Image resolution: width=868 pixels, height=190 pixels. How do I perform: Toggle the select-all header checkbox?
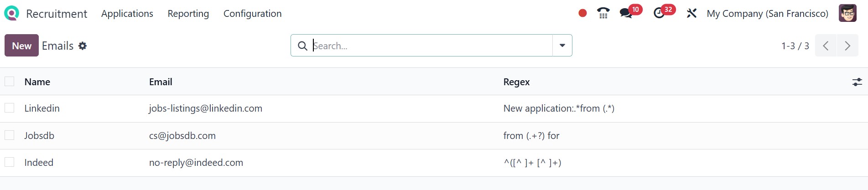(10, 82)
